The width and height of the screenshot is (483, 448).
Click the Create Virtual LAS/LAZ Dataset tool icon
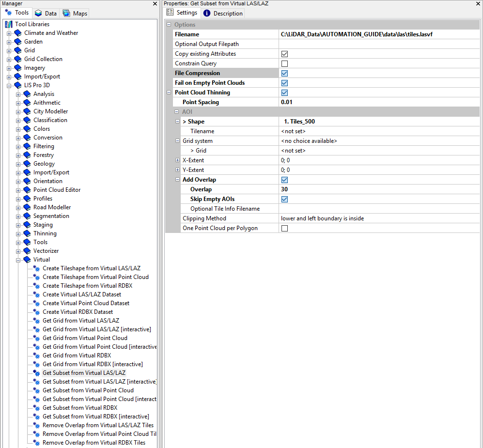(37, 294)
